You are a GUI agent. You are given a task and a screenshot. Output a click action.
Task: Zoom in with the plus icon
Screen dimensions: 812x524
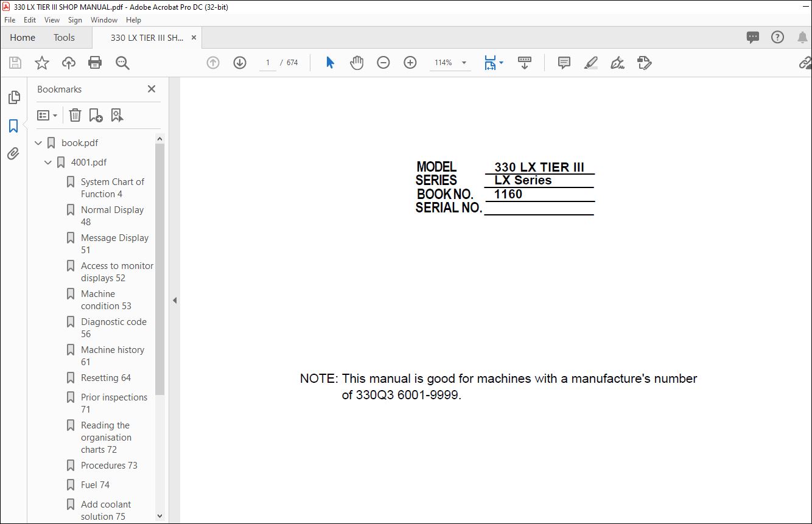[x=410, y=63]
